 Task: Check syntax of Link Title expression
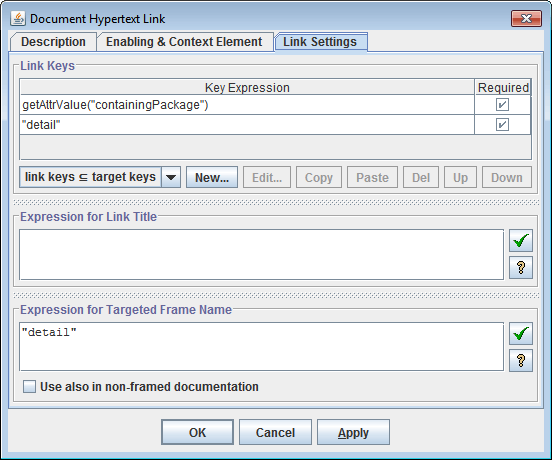pyautogui.click(x=521, y=240)
